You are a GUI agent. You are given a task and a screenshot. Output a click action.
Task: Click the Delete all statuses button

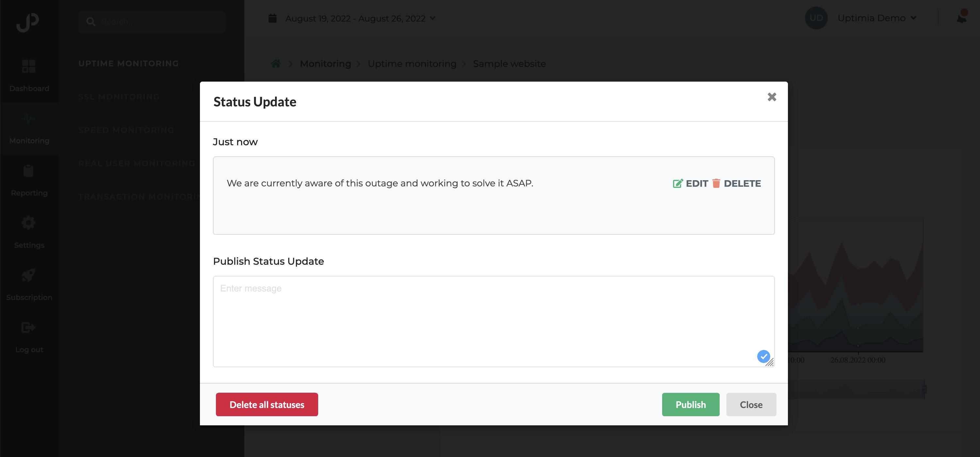tap(267, 404)
